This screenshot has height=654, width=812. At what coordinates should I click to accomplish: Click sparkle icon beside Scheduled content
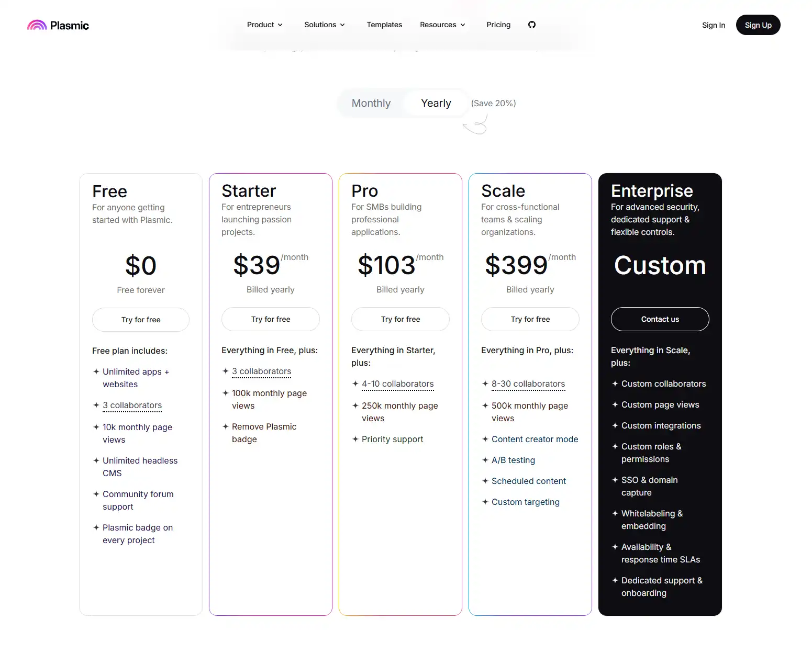point(485,481)
